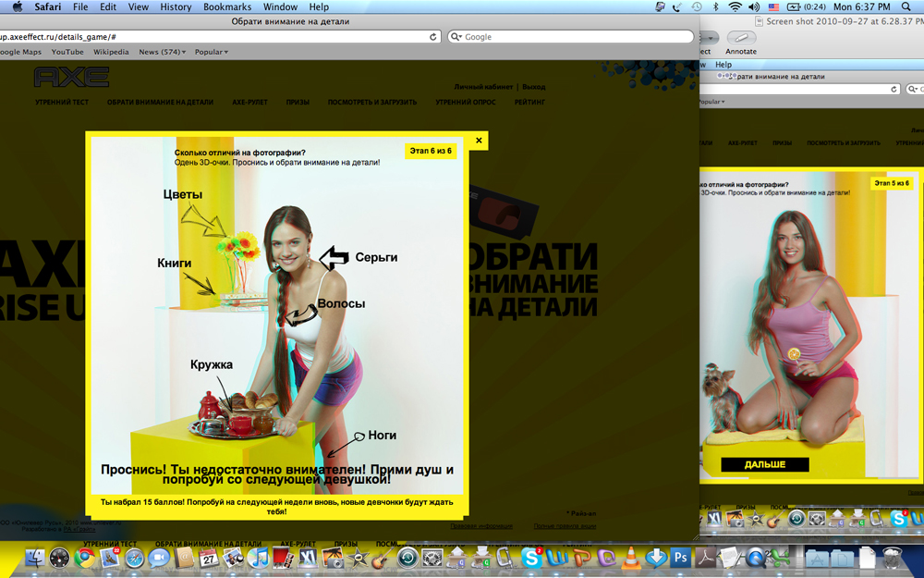Open Mail with 22 unread badge
Image resolution: width=924 pixels, height=578 pixels.
(x=110, y=558)
